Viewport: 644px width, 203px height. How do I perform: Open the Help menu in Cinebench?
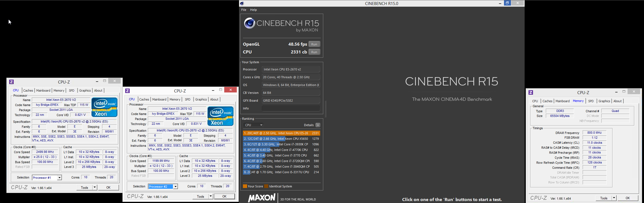[x=254, y=10]
